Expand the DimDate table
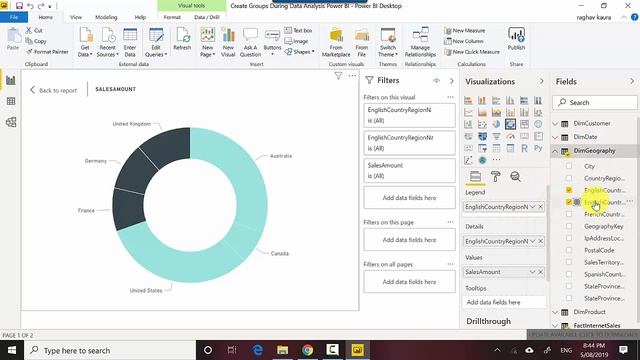The image size is (640, 360). 555,137
